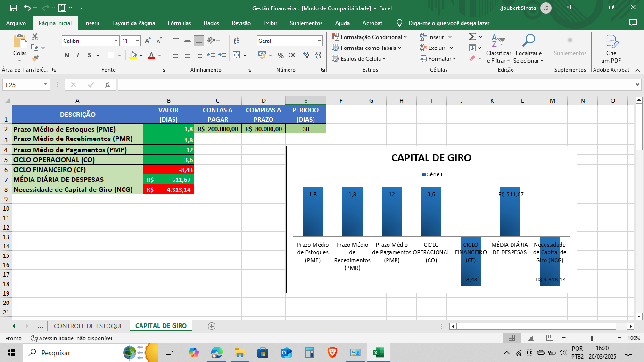
Task: Click the Crie um PDF icon
Action: 611,49
